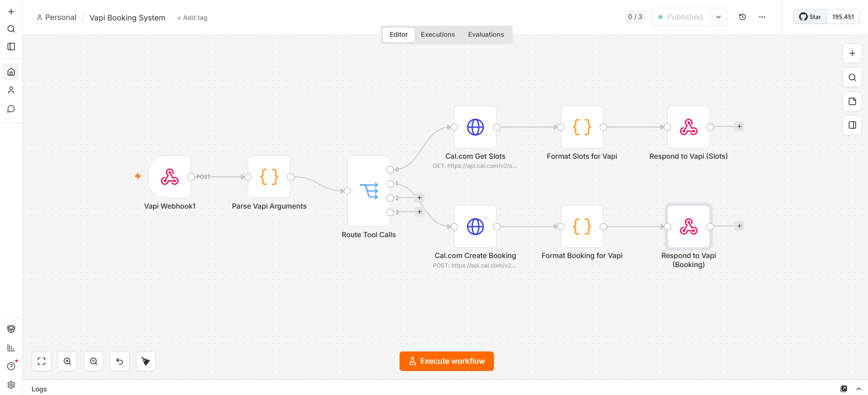Toggle the canvas side panel button
Screen dimensions: 868x395
coord(852,125)
